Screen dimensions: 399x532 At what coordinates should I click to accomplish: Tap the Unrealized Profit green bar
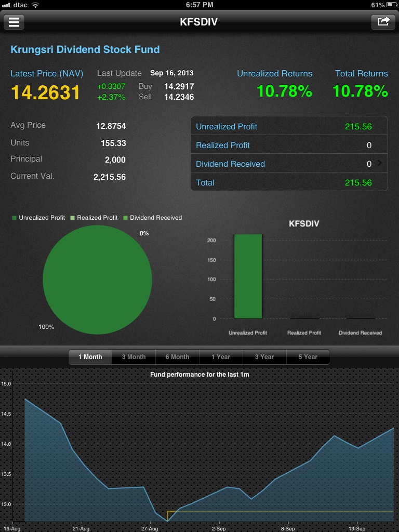(248, 276)
